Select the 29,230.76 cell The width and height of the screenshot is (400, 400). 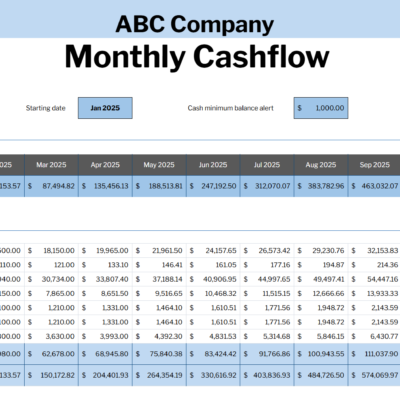click(x=321, y=251)
